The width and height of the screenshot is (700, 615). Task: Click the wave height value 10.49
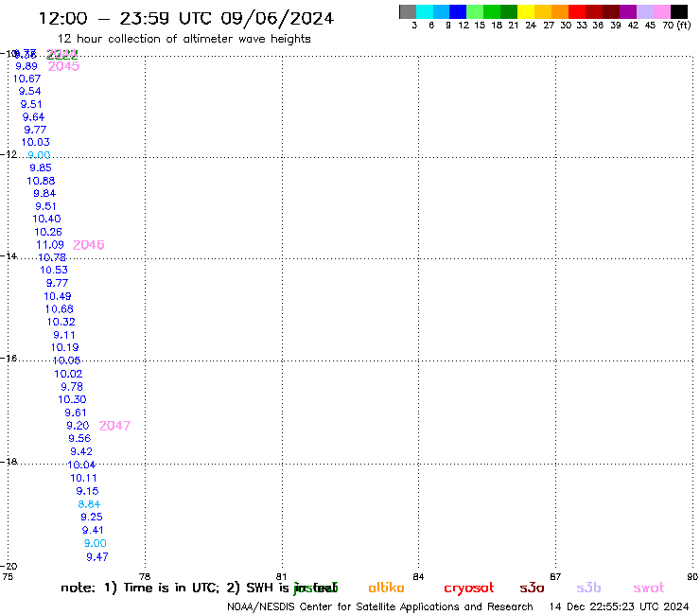click(58, 296)
